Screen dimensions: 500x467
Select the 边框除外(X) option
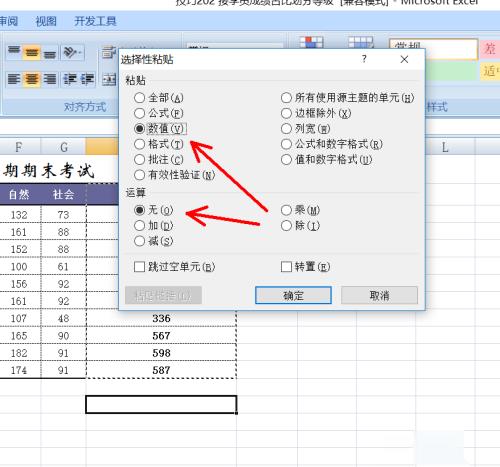pyautogui.click(x=316, y=113)
